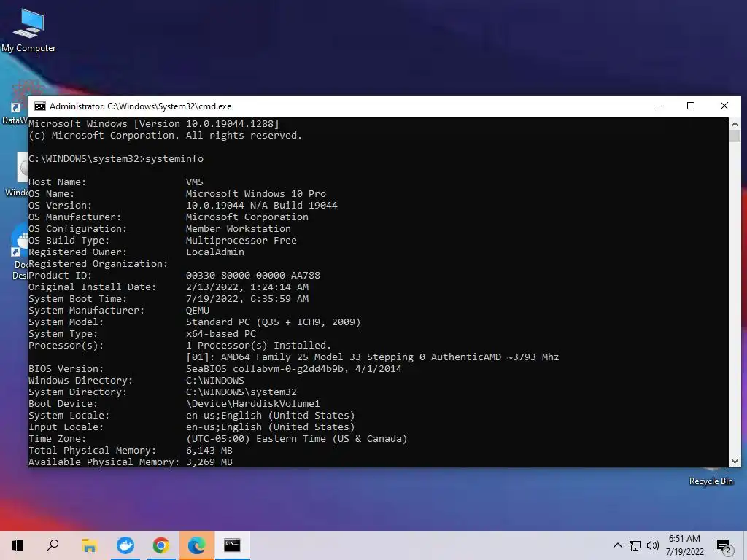Viewport: 747px width, 560px height.
Task: Click Windows Directory value C:\WINDOWS
Action: point(215,381)
